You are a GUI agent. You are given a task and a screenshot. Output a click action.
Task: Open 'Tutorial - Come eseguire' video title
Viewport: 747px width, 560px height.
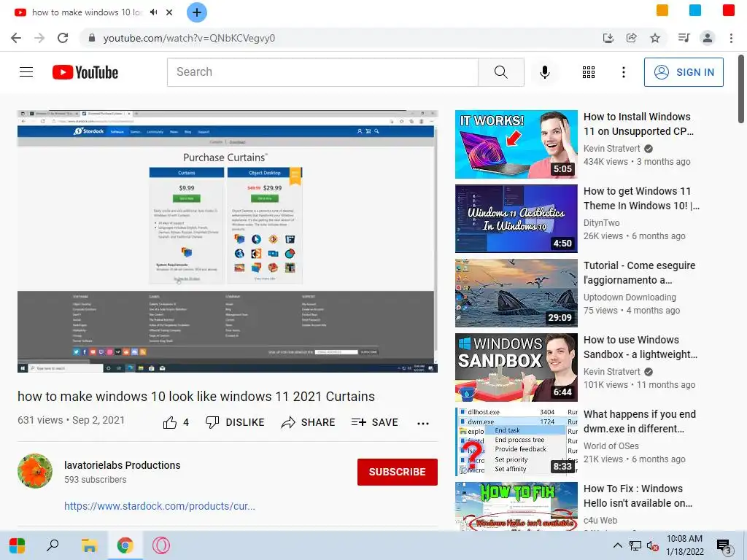coord(639,273)
